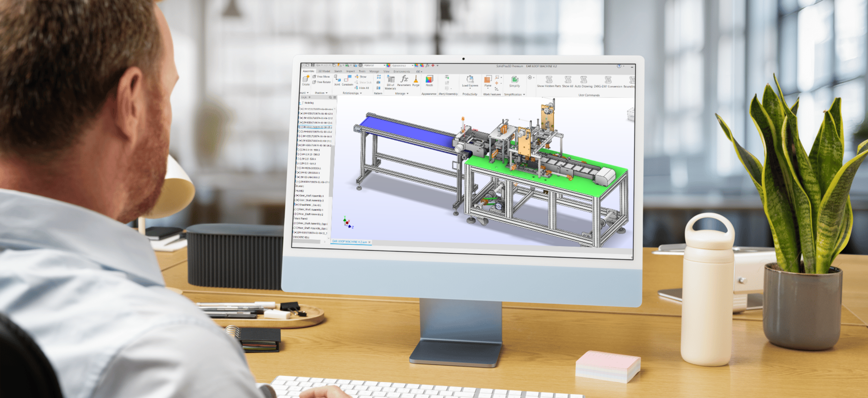Open the Assemble ribbon tab
Viewport: 868px width, 398px height.
tap(308, 71)
